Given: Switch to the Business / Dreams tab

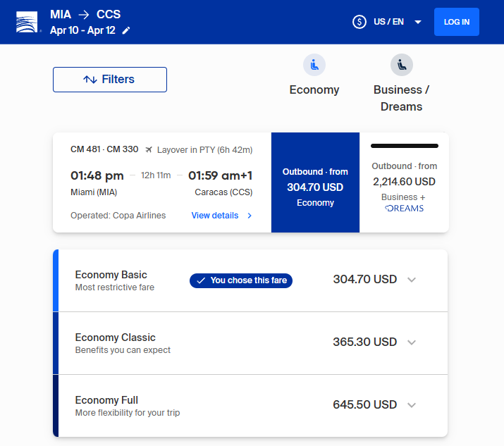Looking at the screenshot, I should click(402, 83).
